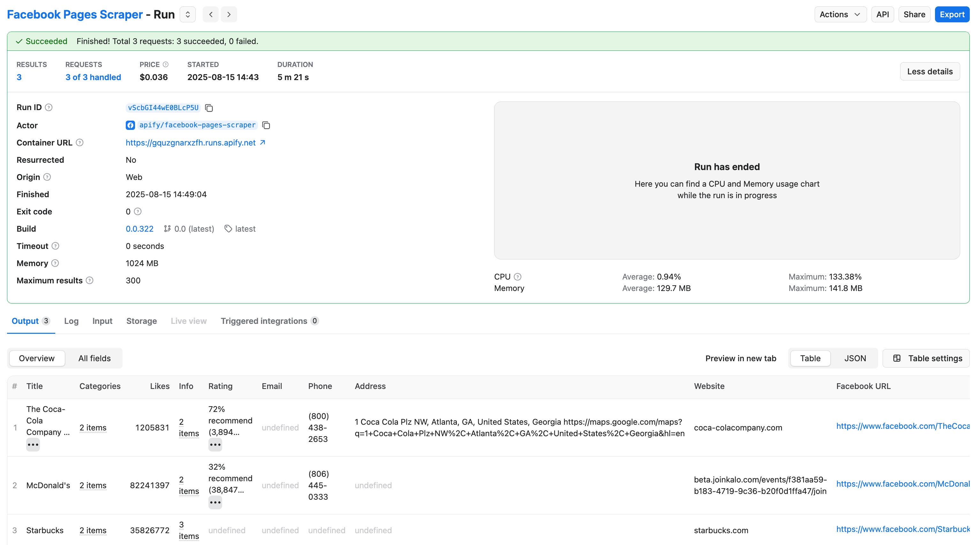The height and width of the screenshot is (545, 980).
Task: Expand the rating details on McDonald's row
Action: (x=215, y=502)
